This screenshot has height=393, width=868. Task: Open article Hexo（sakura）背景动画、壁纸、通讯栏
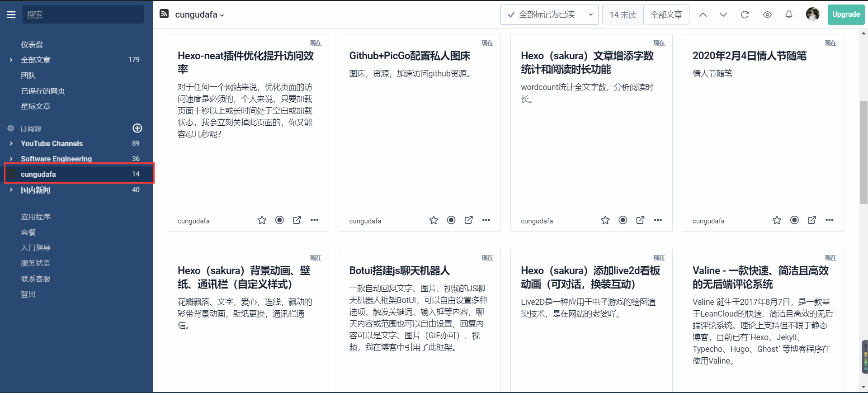244,277
